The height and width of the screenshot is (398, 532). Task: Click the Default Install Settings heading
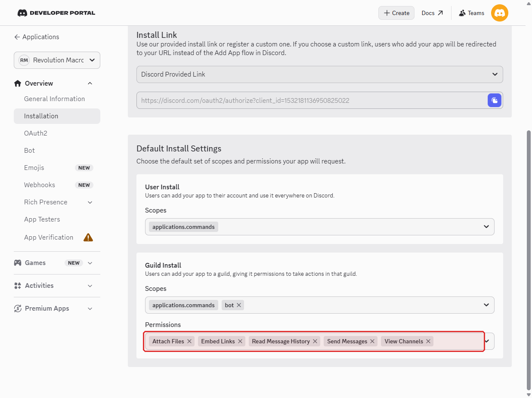(179, 148)
